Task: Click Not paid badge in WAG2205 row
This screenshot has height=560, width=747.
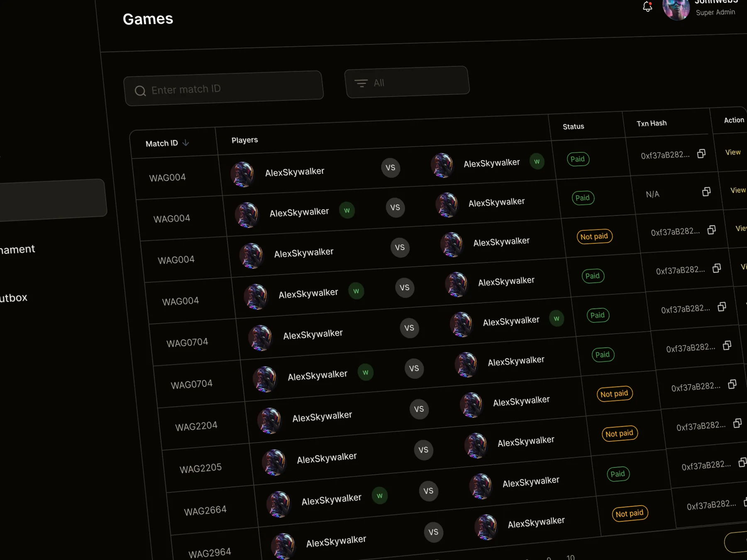Action: pos(619,433)
